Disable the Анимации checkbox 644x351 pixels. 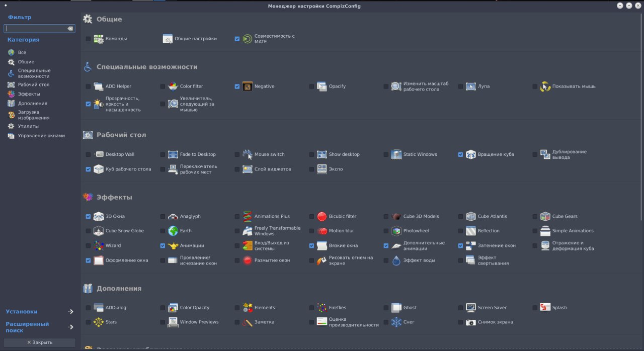163,246
